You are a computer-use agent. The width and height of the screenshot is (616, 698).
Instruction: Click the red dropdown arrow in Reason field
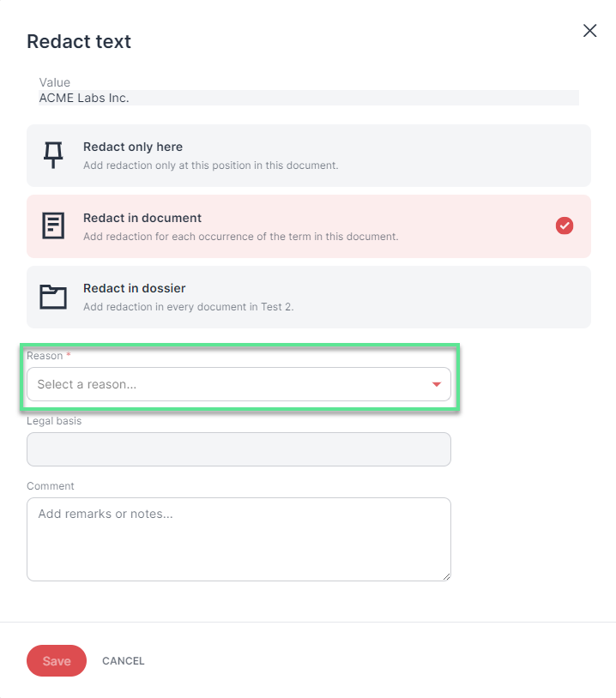tap(437, 384)
